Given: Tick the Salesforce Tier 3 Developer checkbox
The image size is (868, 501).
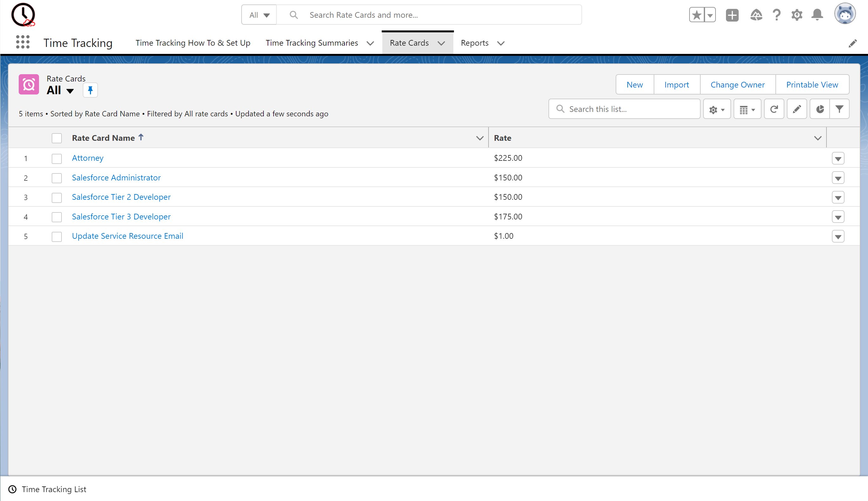Looking at the screenshot, I should pyautogui.click(x=57, y=217).
